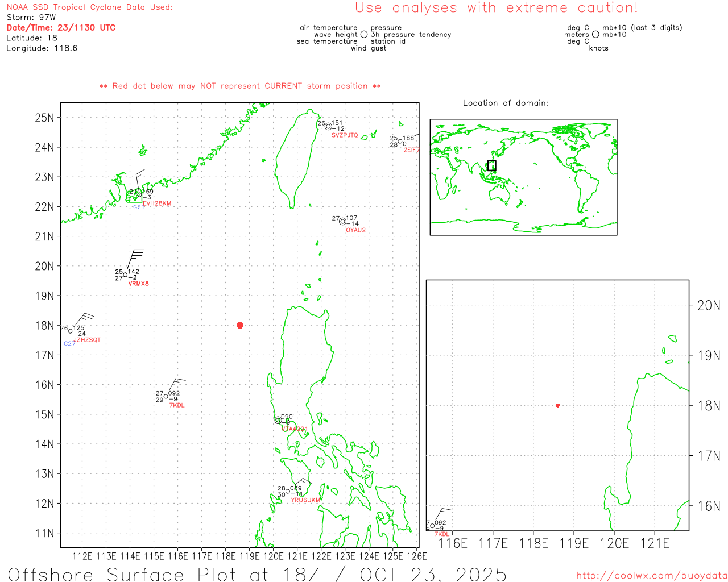Click the EVH28KM station ID label

click(156, 203)
